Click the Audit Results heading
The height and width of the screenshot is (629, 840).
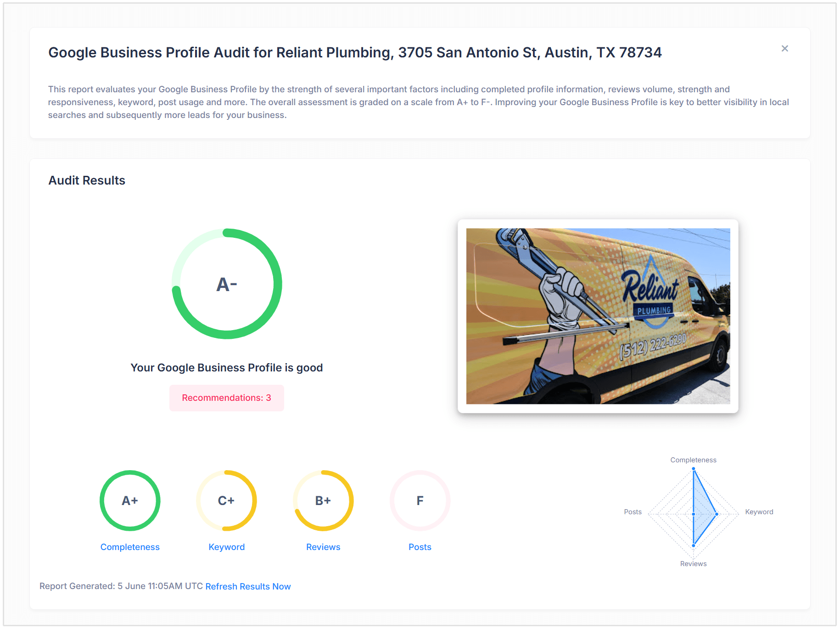click(x=87, y=180)
